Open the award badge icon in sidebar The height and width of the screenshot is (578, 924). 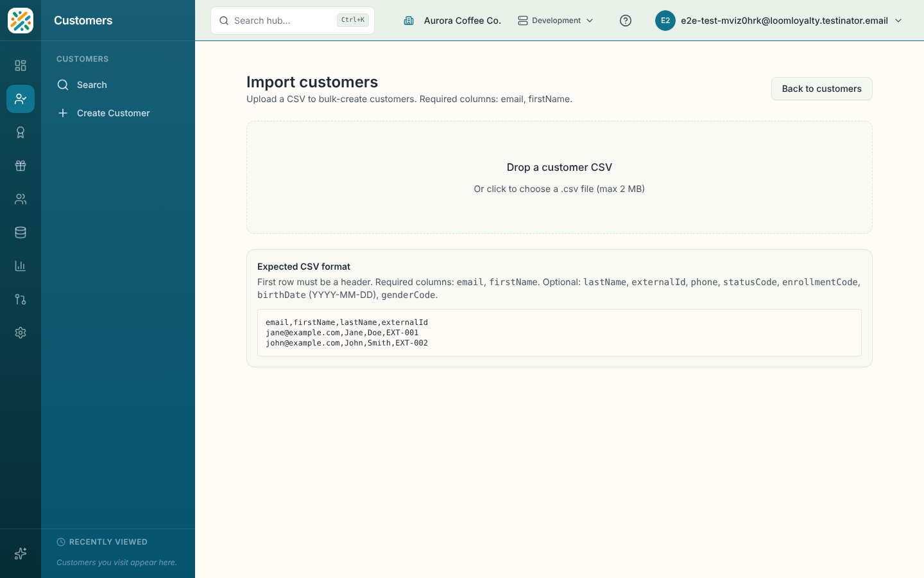tap(21, 132)
